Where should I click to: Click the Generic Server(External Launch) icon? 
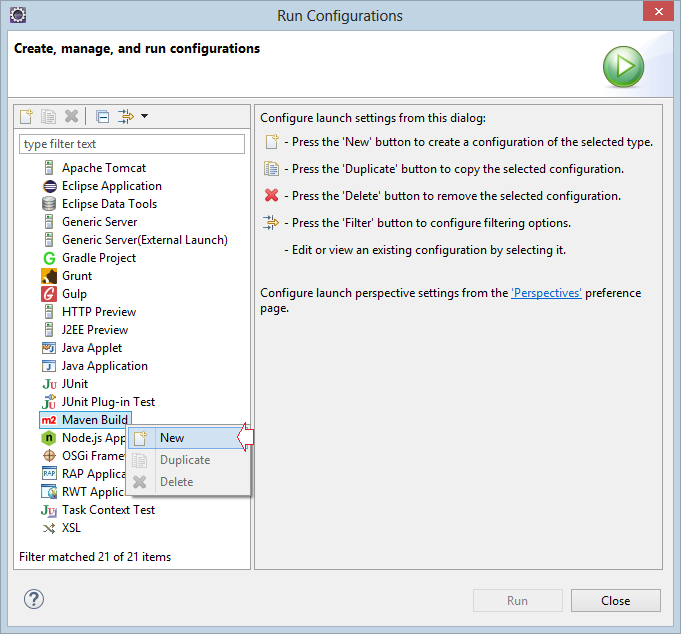click(49, 240)
